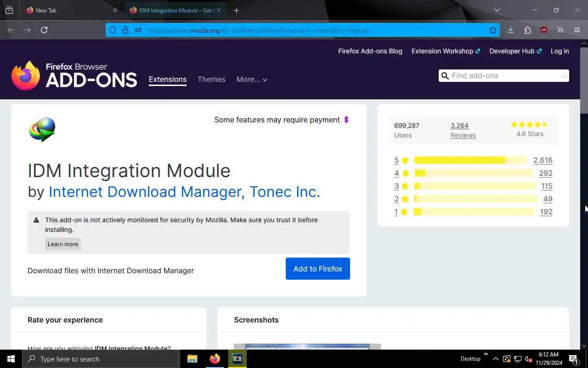Reload the page
This screenshot has height=368, width=588.
click(x=44, y=30)
